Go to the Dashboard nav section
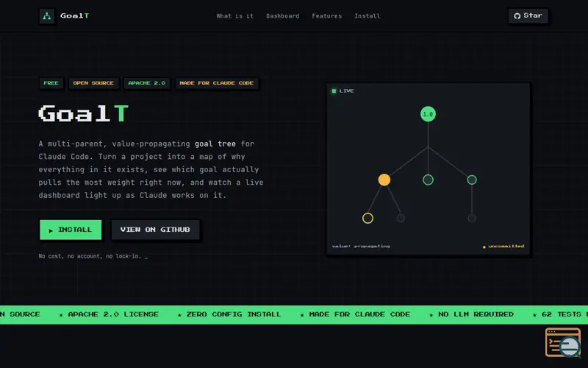The height and width of the screenshot is (368, 588). click(x=282, y=16)
